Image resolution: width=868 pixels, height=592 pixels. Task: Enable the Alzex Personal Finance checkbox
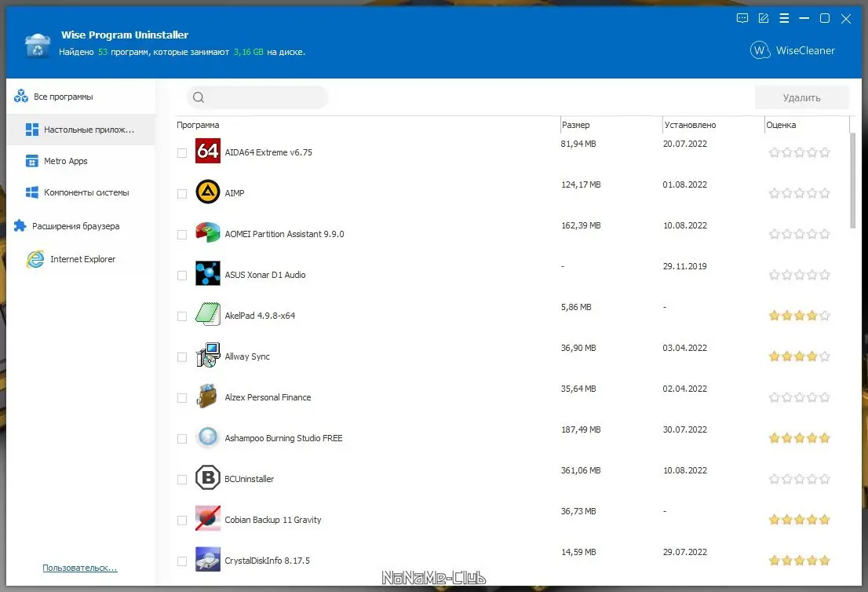181,398
